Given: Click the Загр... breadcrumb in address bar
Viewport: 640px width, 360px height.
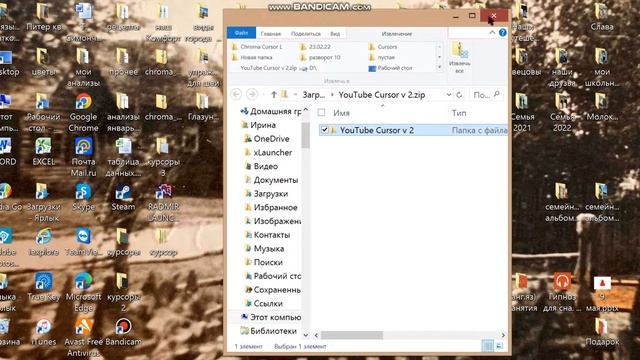Looking at the screenshot, I should tap(313, 95).
